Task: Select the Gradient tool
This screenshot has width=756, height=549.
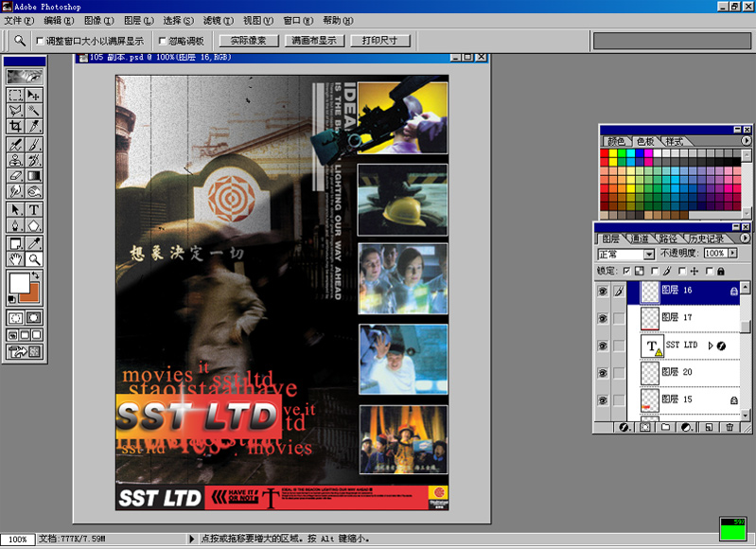Action: 34,176
